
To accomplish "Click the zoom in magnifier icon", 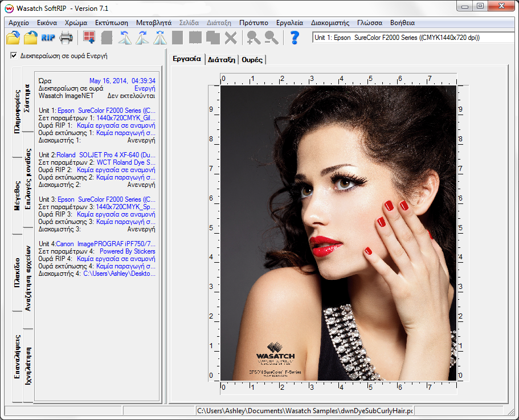I will pyautogui.click(x=253, y=38).
